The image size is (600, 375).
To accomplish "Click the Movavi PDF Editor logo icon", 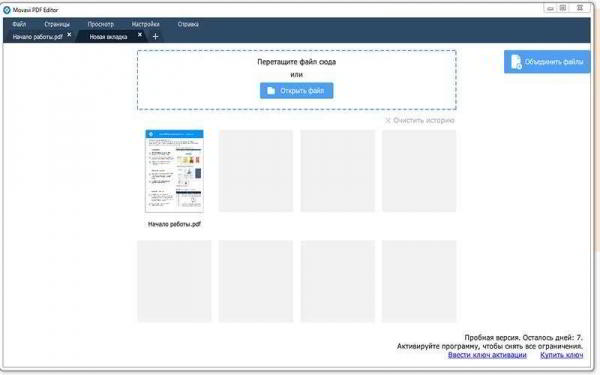I will pos(7,10).
